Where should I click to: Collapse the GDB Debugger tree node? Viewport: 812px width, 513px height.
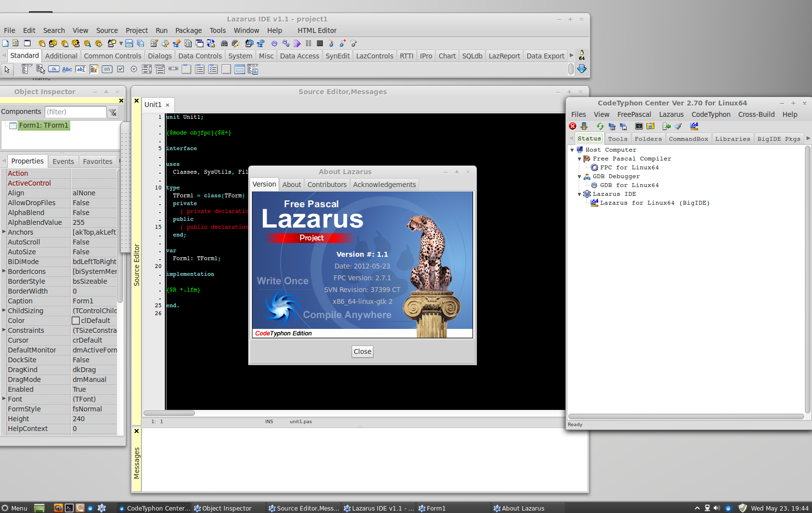(x=580, y=177)
